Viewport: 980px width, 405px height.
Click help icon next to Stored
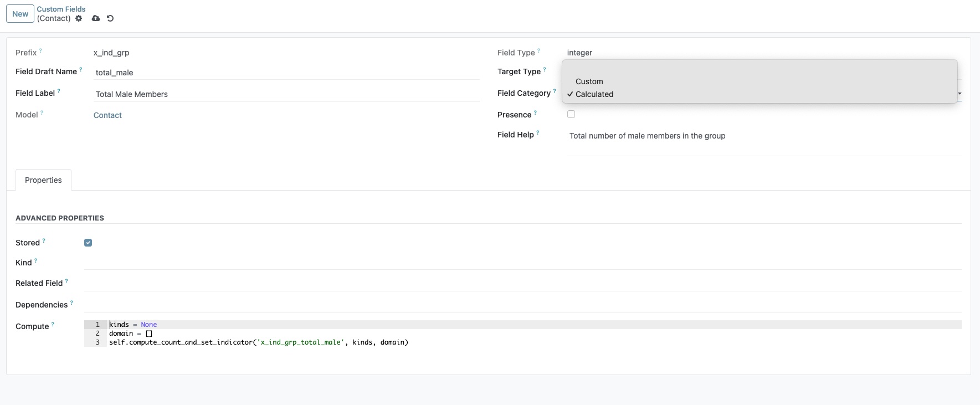click(x=44, y=240)
